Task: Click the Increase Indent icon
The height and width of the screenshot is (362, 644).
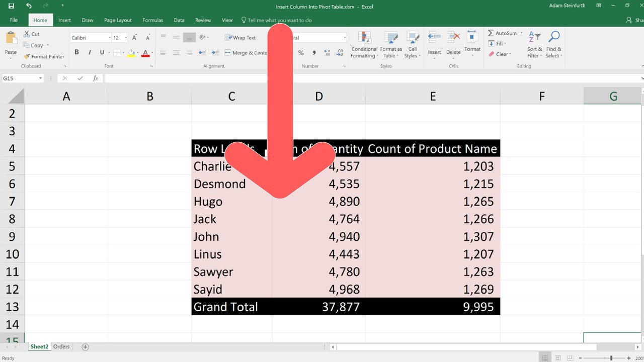Action: 215,53
